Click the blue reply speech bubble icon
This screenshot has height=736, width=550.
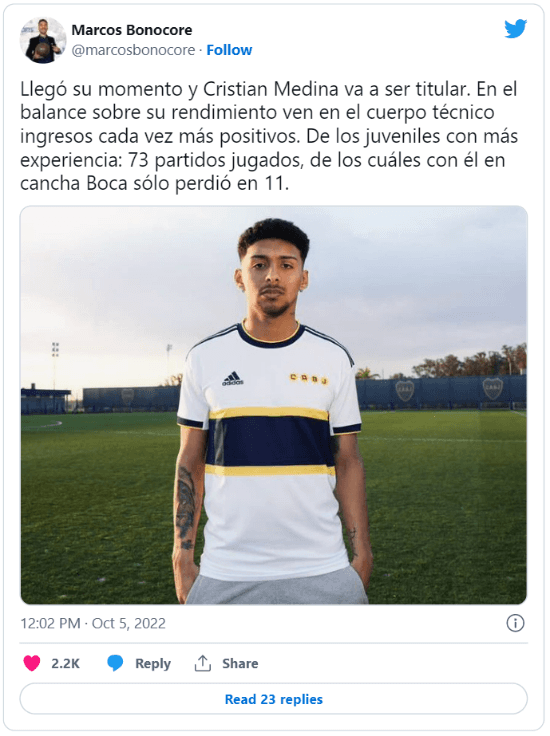click(115, 663)
